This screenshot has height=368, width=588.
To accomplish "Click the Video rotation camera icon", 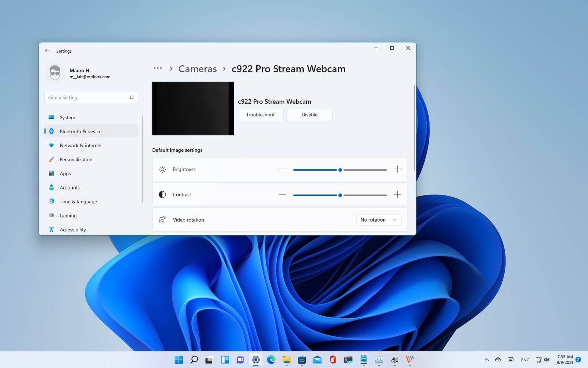I will tap(162, 220).
